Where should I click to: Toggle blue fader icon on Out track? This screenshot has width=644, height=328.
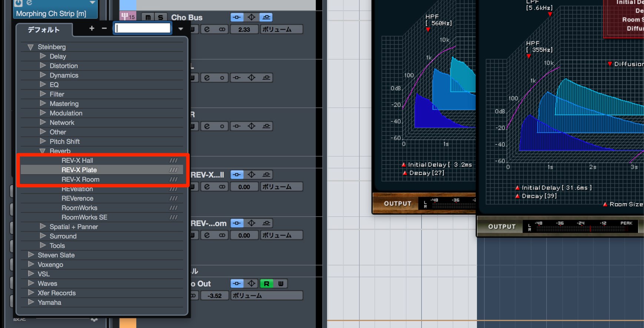237,284
